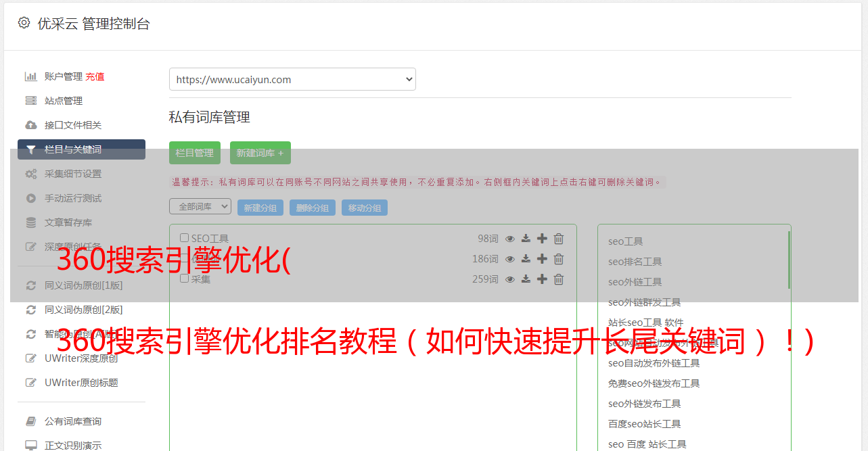Select keyword seo外链工具 in right list

635,282
